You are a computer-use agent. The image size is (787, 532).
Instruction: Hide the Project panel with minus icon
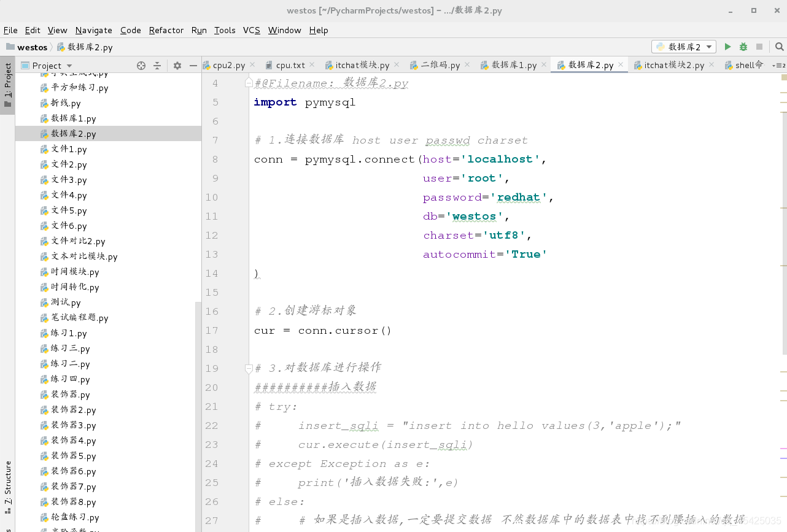[193, 66]
